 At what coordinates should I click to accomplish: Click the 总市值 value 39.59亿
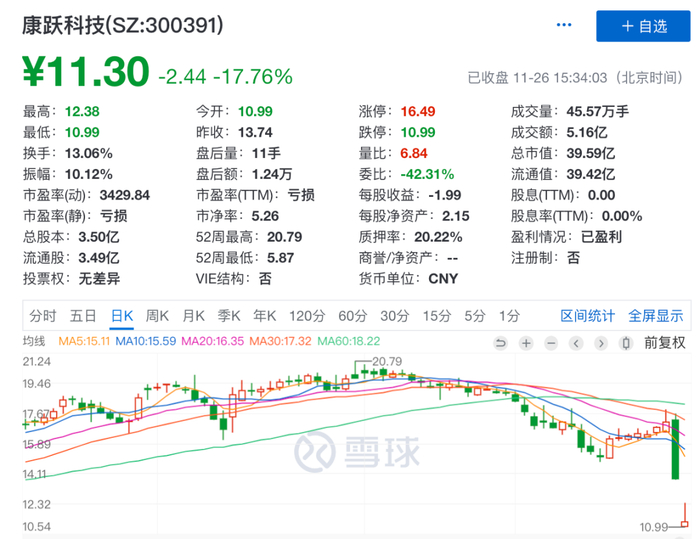(591, 154)
